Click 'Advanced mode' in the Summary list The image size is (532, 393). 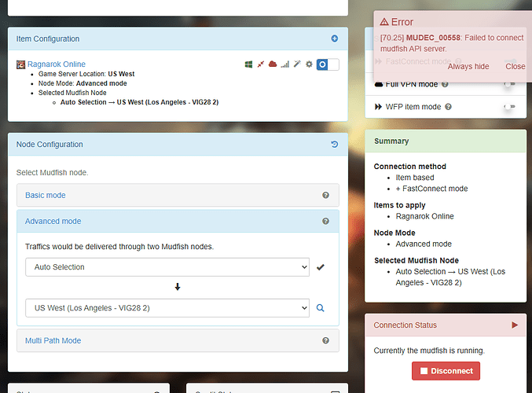(x=424, y=244)
